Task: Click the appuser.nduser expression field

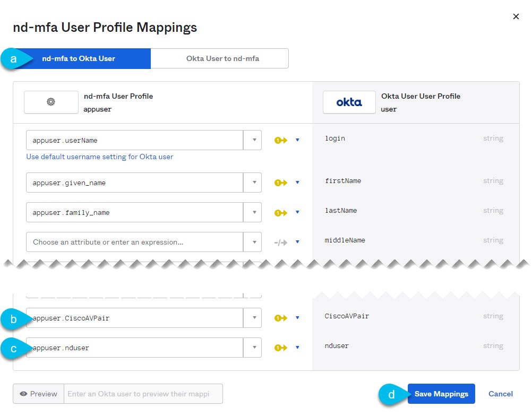Action: [135, 348]
